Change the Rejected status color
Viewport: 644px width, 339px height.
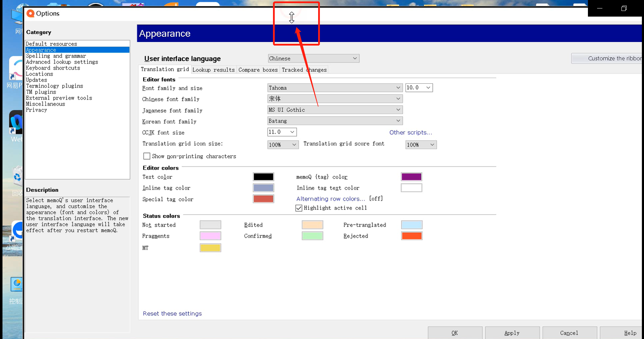tap(412, 236)
